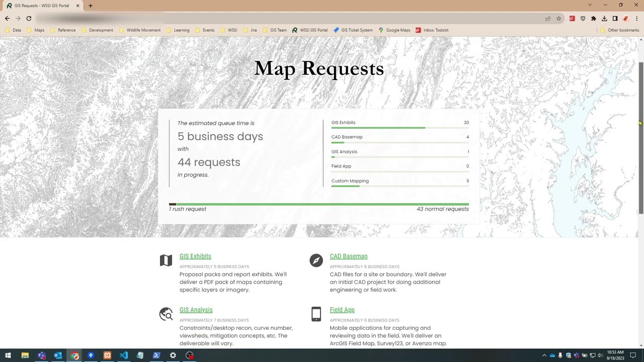Screen dimensions: 644x362
Task: Open the WSSI GIS Portal bookmark
Action: tap(310, 30)
